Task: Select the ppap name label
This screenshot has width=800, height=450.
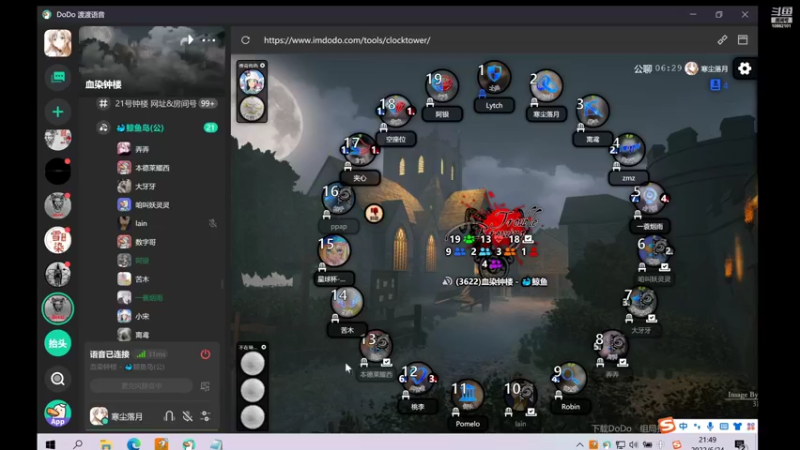Action: [x=338, y=227]
